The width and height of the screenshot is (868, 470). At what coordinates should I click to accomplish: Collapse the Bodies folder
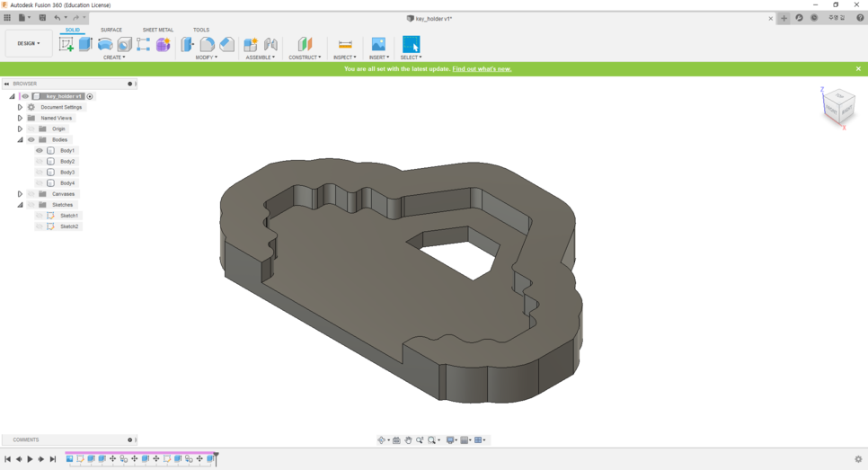[20, 139]
